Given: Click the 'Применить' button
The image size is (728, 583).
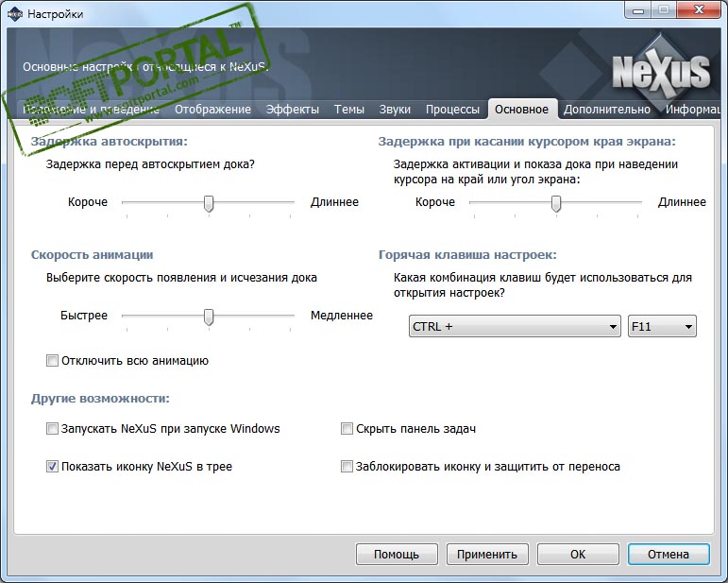Looking at the screenshot, I should 487,555.
